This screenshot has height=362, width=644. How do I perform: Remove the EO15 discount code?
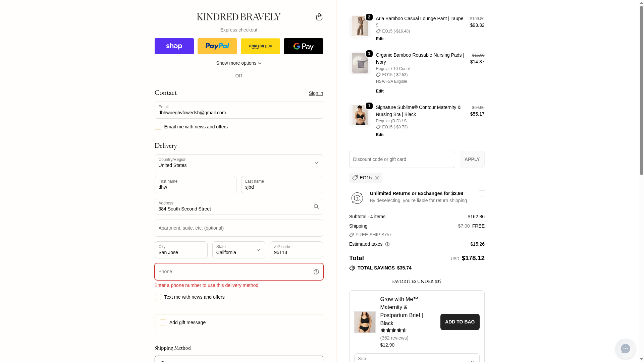[377, 178]
